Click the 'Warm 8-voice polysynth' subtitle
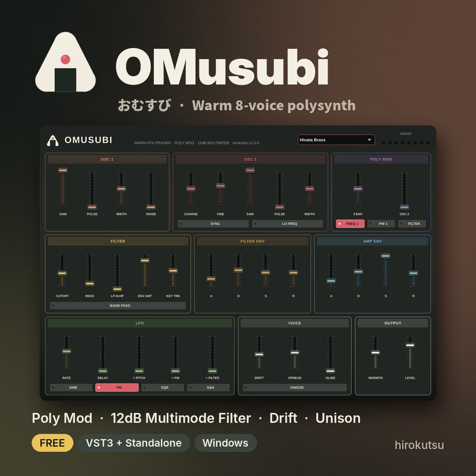 pyautogui.click(x=274, y=106)
